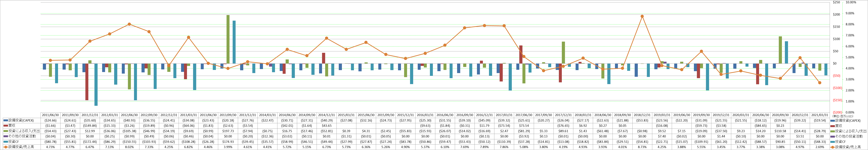Image resolution: width=868 pixels, height=150 pixels.
Task: Click the 8.02% CAPEX ratio cell
Action: pyautogui.click(x=129, y=147)
